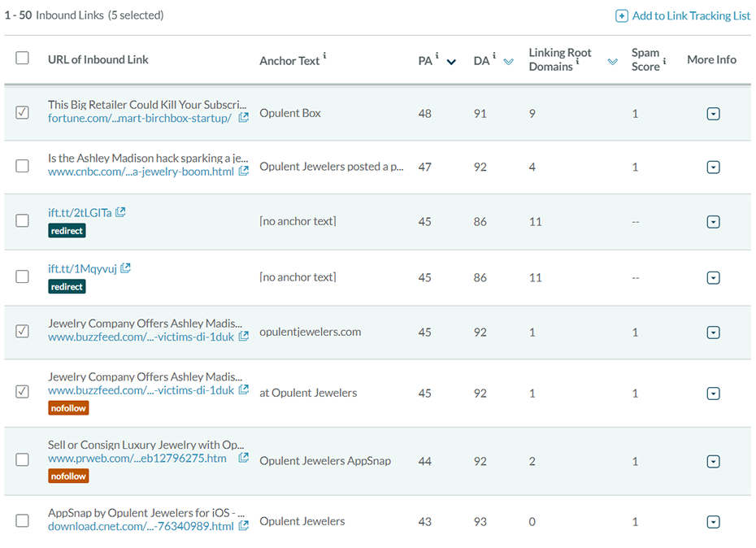Click 'Sell or Consign Luxury Jewelry' title

coord(146,445)
